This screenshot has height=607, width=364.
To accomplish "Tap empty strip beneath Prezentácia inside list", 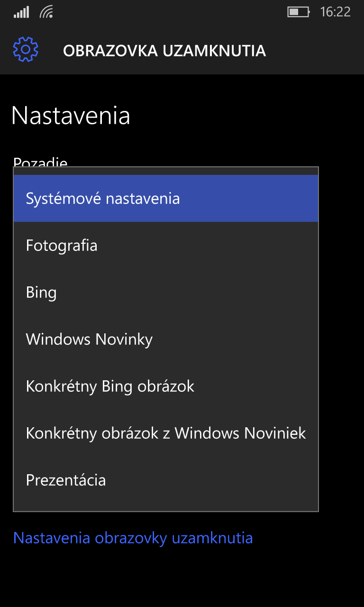I will pos(166,507).
